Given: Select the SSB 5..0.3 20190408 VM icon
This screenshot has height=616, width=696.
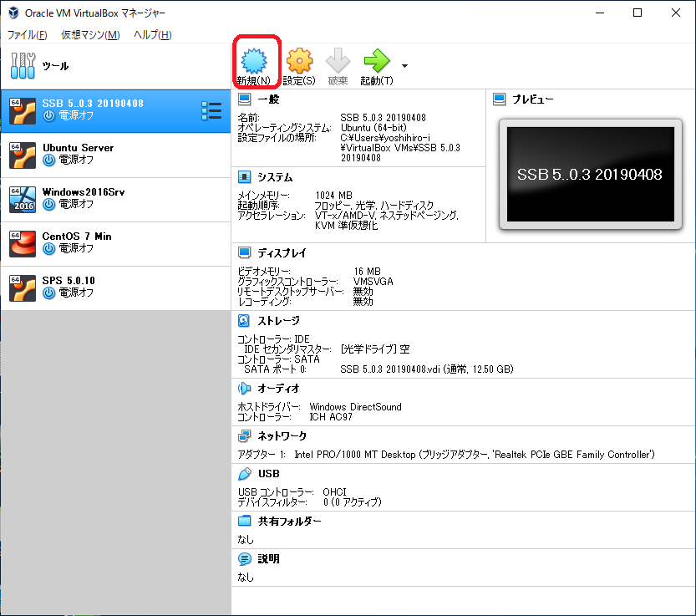Looking at the screenshot, I should click(x=23, y=111).
